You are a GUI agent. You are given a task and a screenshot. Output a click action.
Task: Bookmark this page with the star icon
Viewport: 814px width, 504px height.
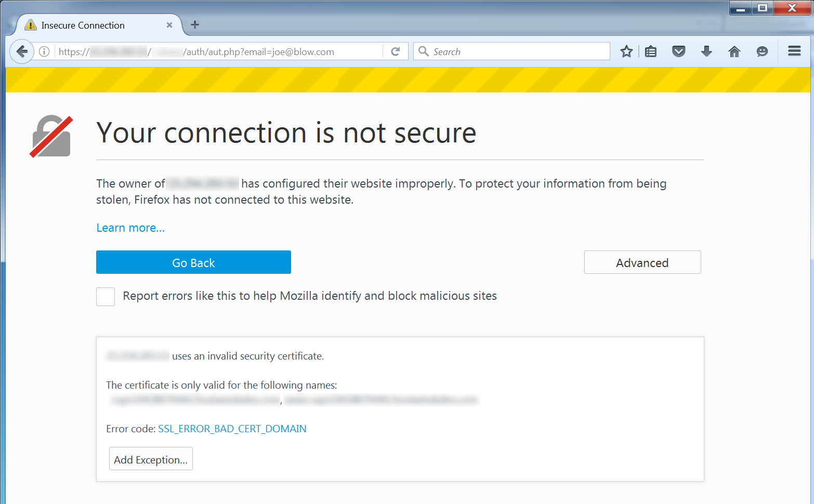[x=626, y=51]
